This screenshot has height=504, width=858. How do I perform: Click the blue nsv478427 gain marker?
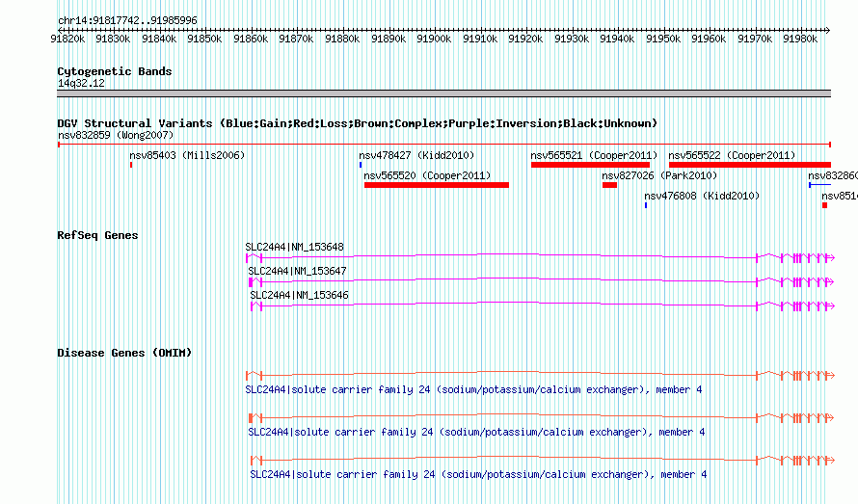[361, 165]
